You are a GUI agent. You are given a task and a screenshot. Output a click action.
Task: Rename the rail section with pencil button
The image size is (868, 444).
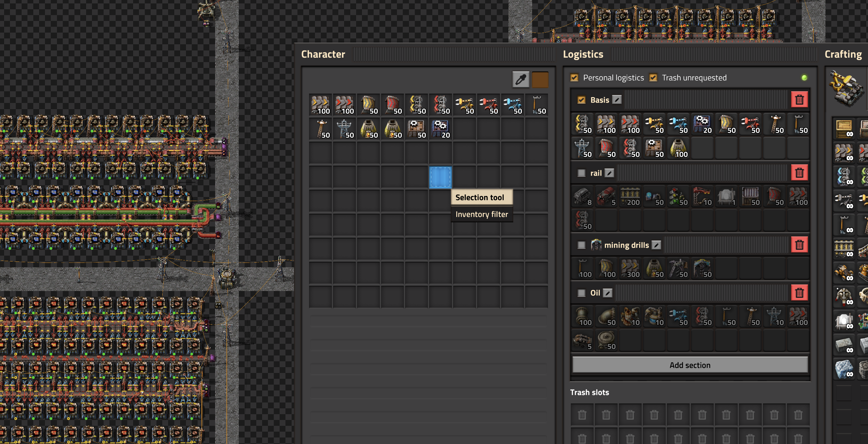pyautogui.click(x=609, y=173)
